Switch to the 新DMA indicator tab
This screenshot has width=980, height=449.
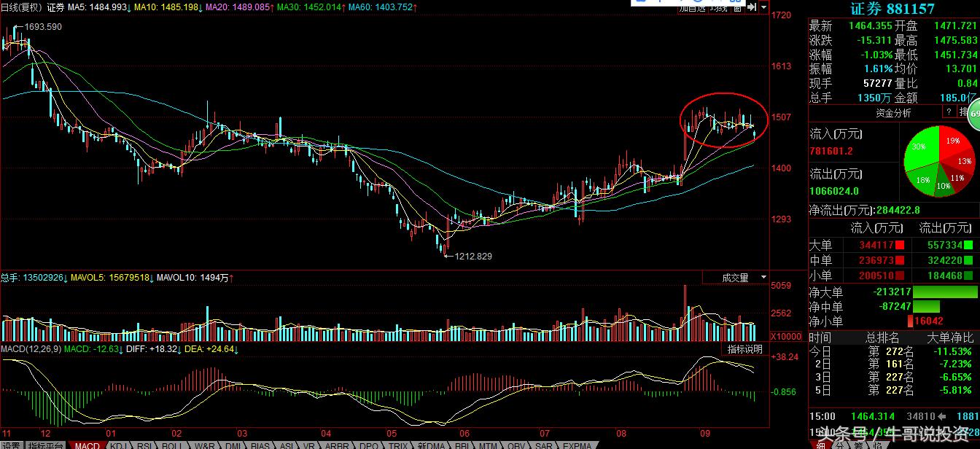[x=432, y=445]
